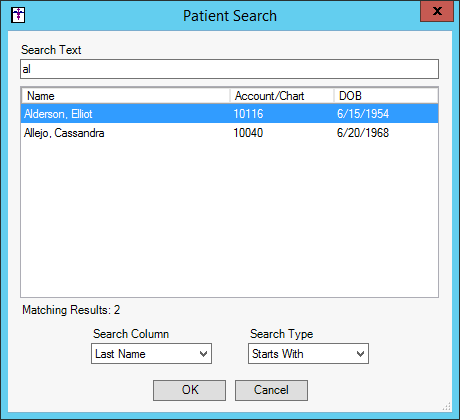Sort by the Name column header
This screenshot has height=420, width=460.
pyautogui.click(x=126, y=96)
